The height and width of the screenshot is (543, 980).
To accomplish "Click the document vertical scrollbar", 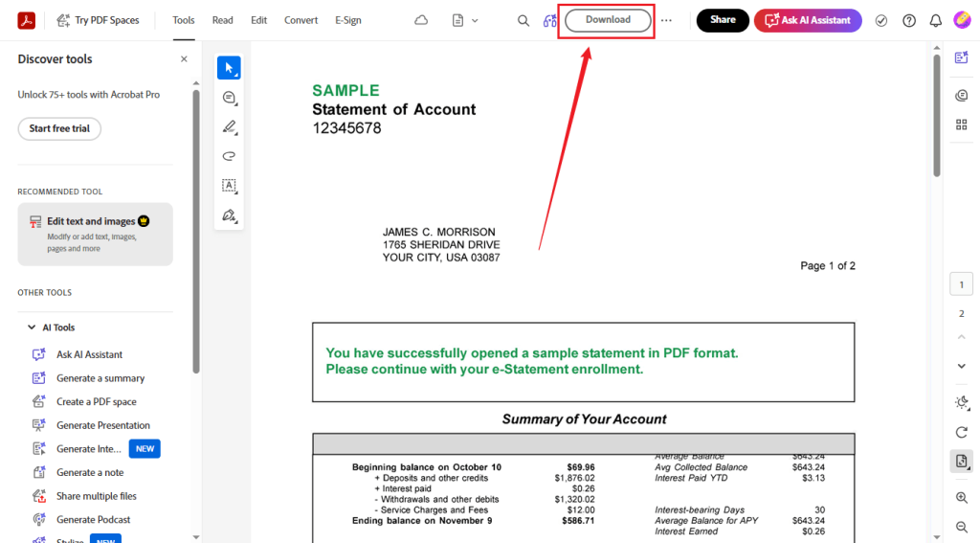I will point(936,116).
